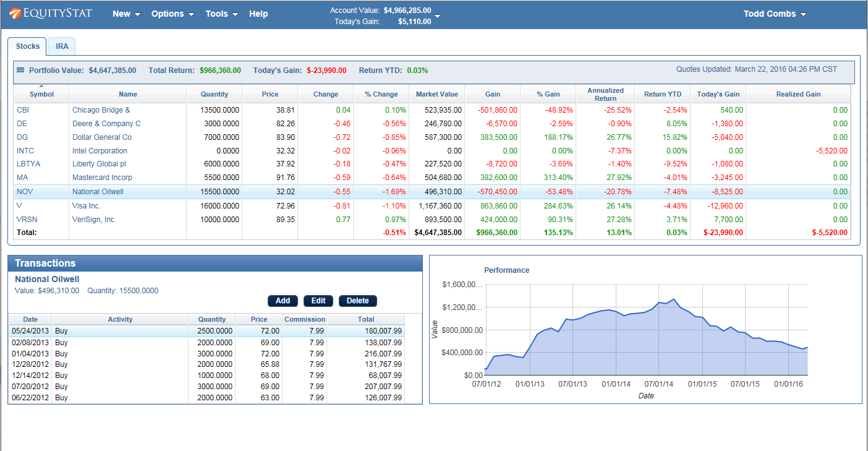Viewport: 868px width, 451px height.
Task: Click the Intel Corporation name
Action: 100,151
